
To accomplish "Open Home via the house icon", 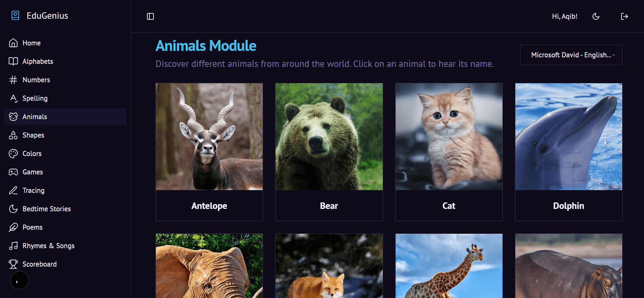I will tap(13, 43).
